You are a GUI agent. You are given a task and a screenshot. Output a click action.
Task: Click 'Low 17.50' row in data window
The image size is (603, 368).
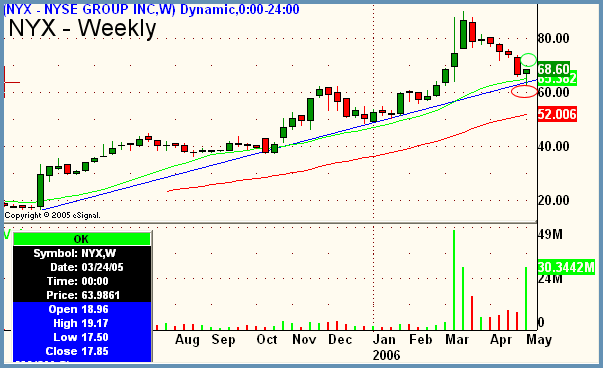pos(81,337)
